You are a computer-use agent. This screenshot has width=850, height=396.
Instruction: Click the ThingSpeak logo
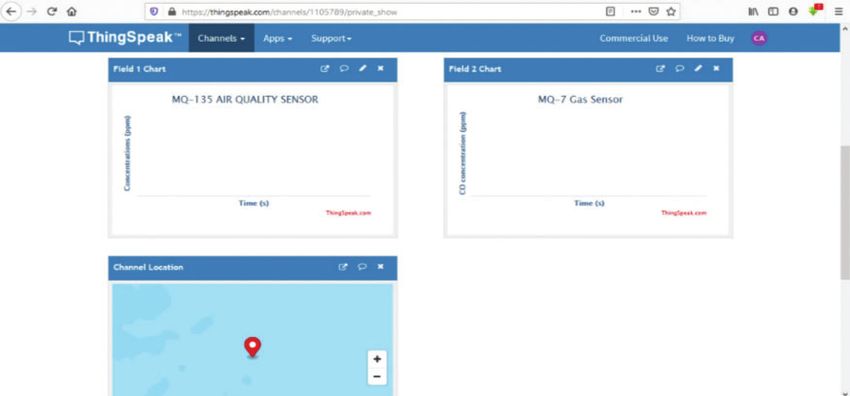[x=125, y=38]
